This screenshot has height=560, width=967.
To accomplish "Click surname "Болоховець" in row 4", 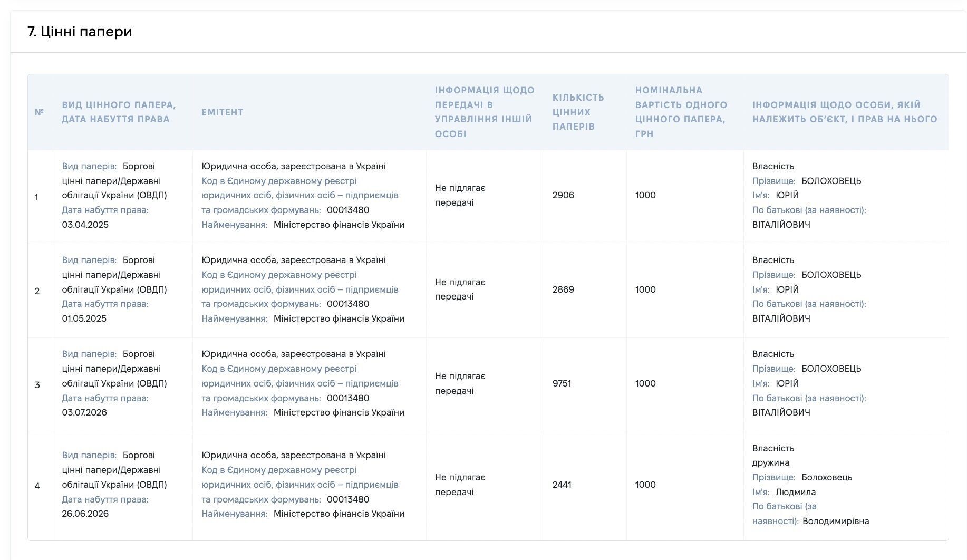I will coord(827,477).
